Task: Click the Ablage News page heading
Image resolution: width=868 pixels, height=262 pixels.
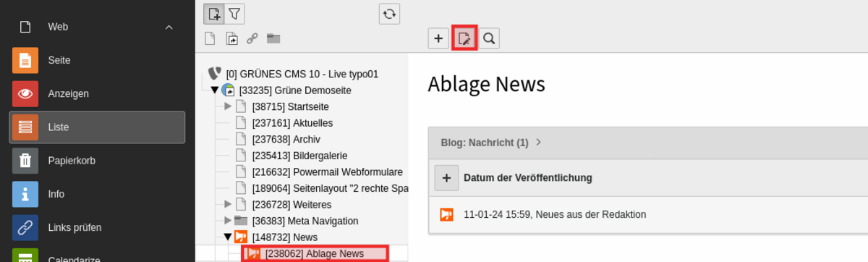Action: pos(486,84)
